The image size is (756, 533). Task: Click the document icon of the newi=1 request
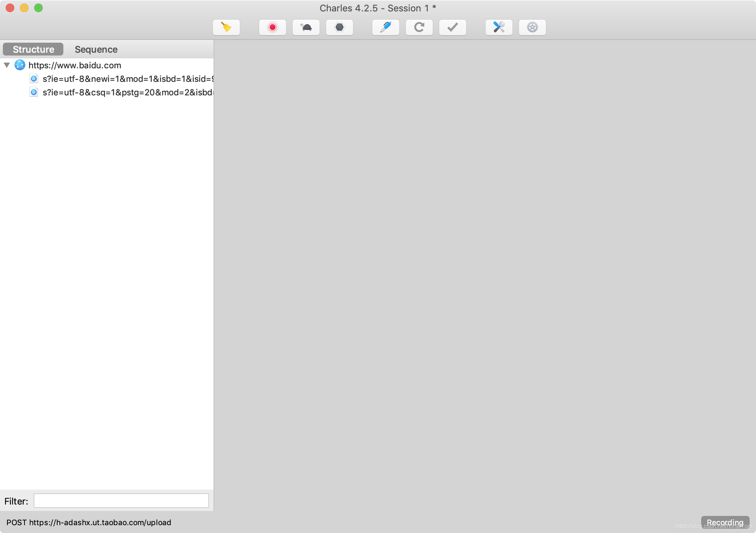click(34, 79)
